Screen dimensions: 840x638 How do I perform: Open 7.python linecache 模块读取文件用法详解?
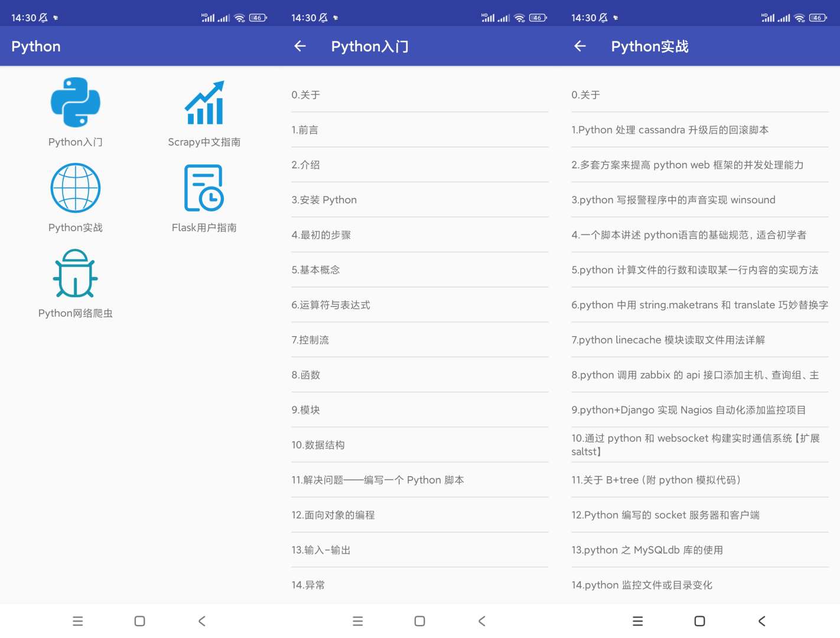[700, 340]
